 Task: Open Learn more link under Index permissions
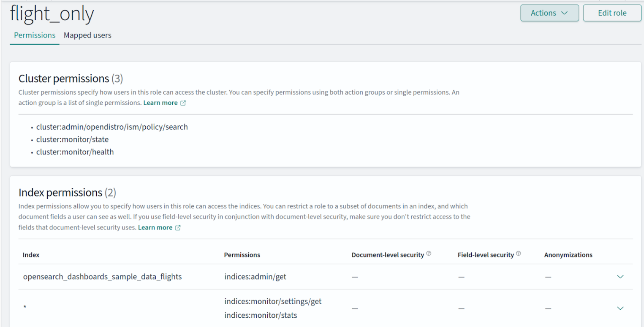point(155,227)
